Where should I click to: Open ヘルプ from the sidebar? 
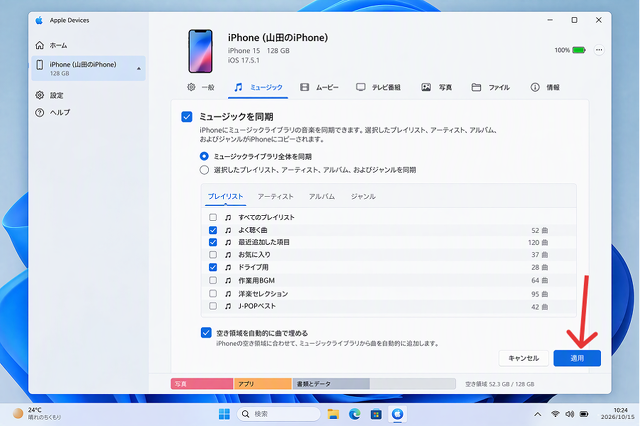point(53,112)
